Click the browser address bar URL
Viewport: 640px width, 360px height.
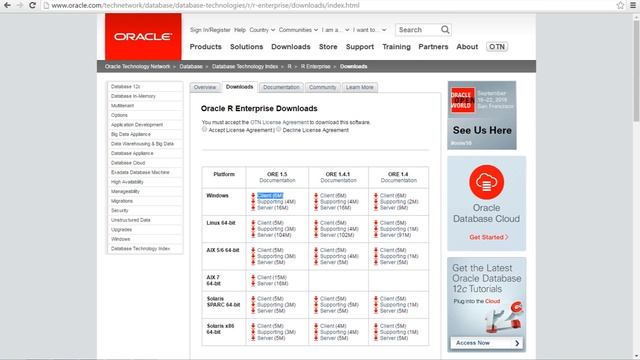click(205, 5)
